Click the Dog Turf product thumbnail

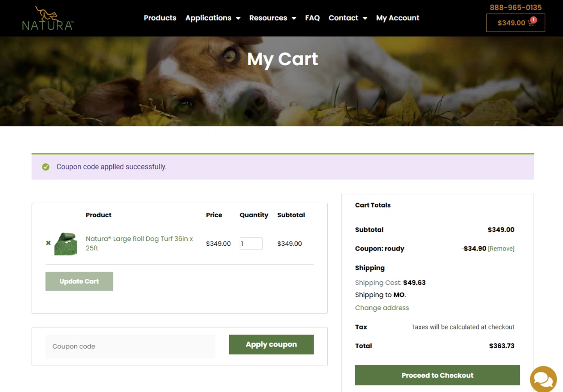click(x=66, y=244)
